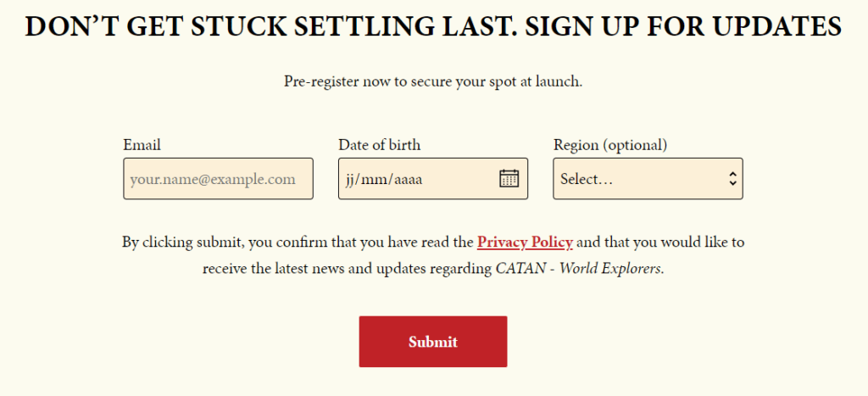Click the red Submit button
Image resolution: width=868 pixels, height=396 pixels.
point(433,342)
